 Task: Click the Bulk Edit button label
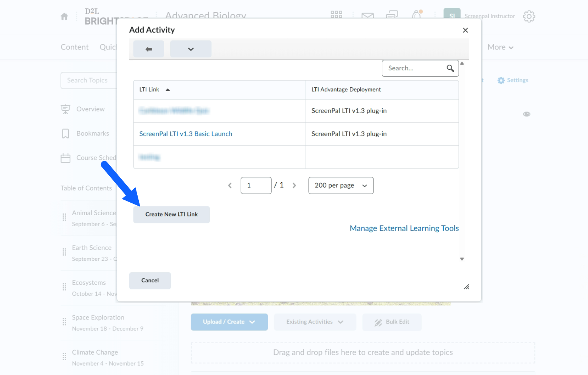[x=397, y=322]
